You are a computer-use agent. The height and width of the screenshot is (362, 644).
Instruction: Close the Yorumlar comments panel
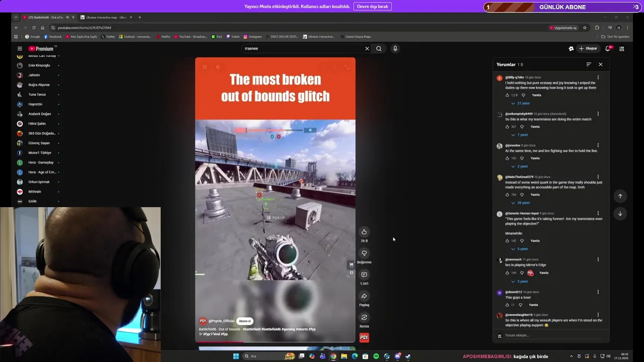pos(600,64)
